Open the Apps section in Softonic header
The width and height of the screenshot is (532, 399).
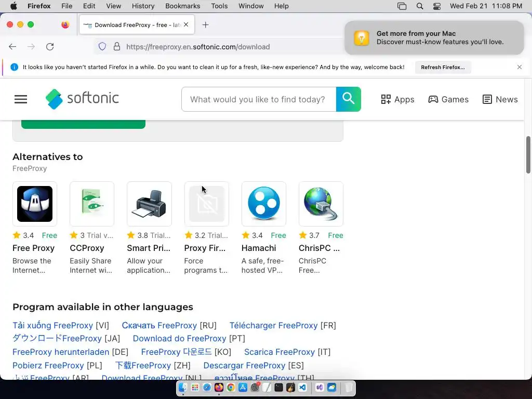(397, 99)
